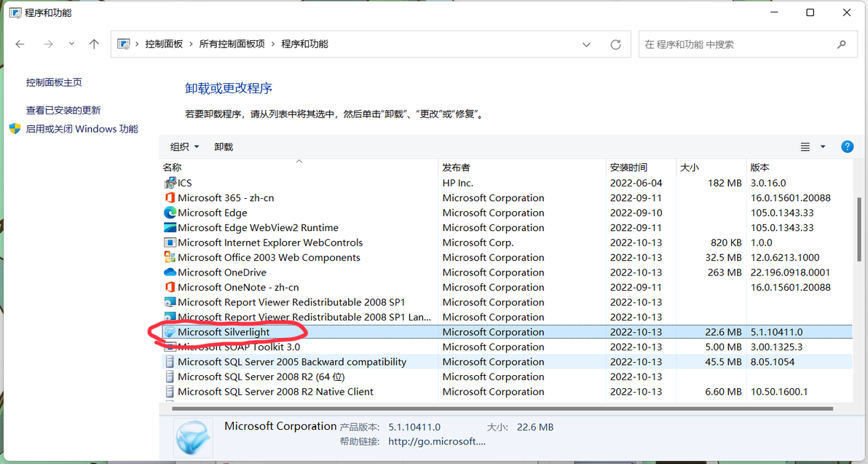Click version 12.0.6213.1000 cell

click(785, 257)
